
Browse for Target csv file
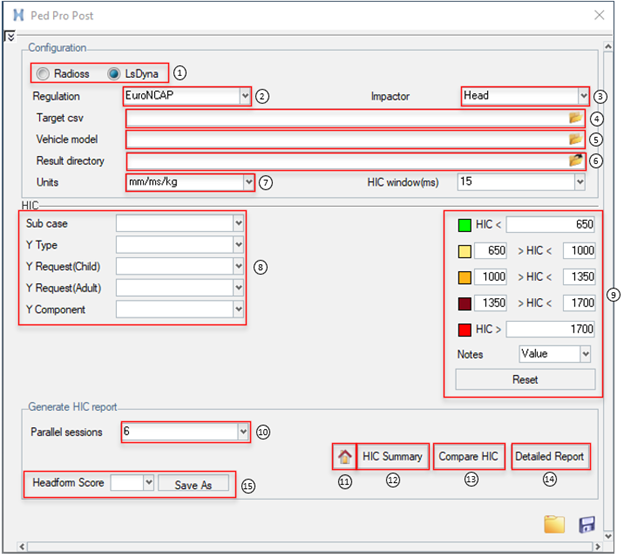[575, 118]
